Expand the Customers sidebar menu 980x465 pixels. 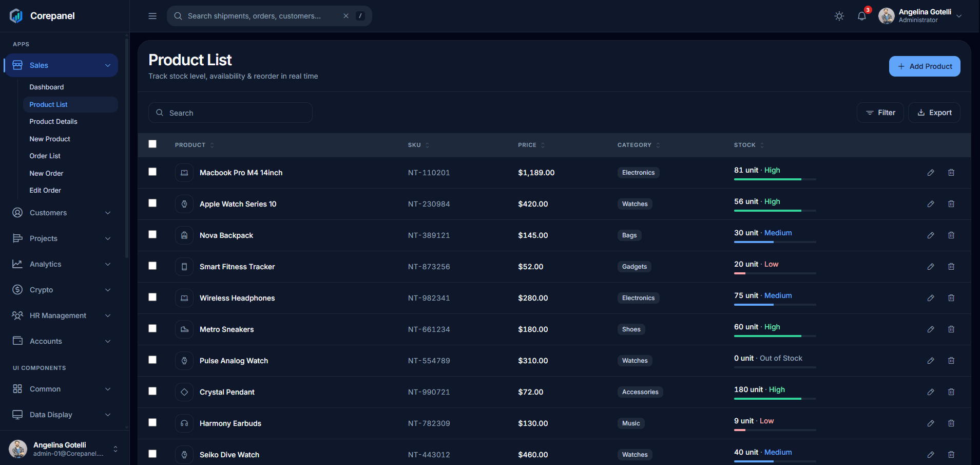[x=62, y=213]
